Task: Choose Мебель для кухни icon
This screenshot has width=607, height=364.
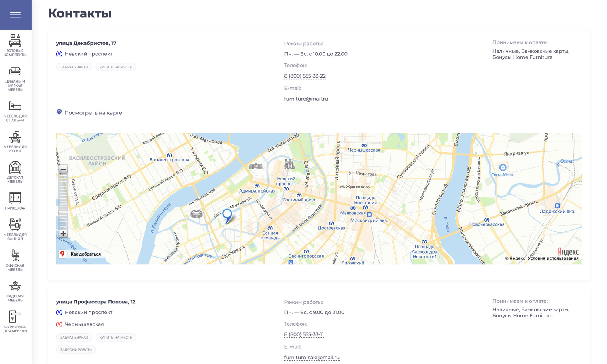Action: click(15, 142)
